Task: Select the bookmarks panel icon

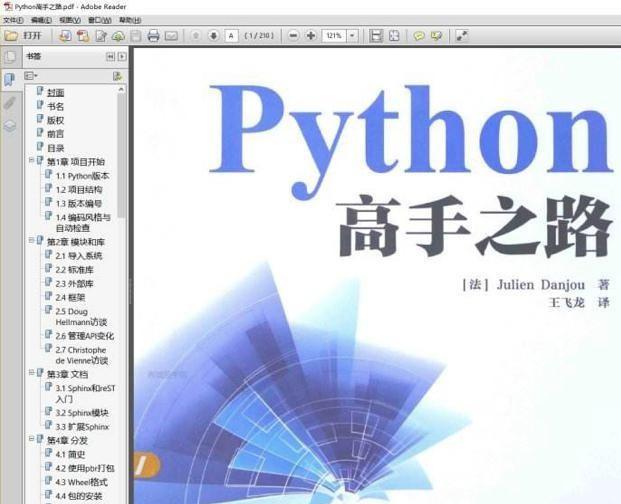Action: (10, 80)
